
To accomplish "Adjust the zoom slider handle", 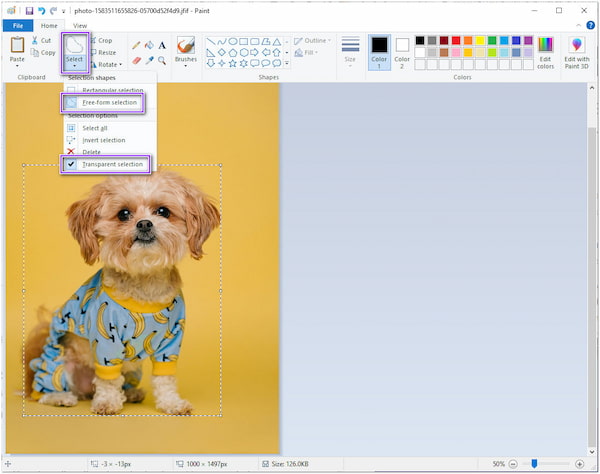I will pyautogui.click(x=534, y=464).
